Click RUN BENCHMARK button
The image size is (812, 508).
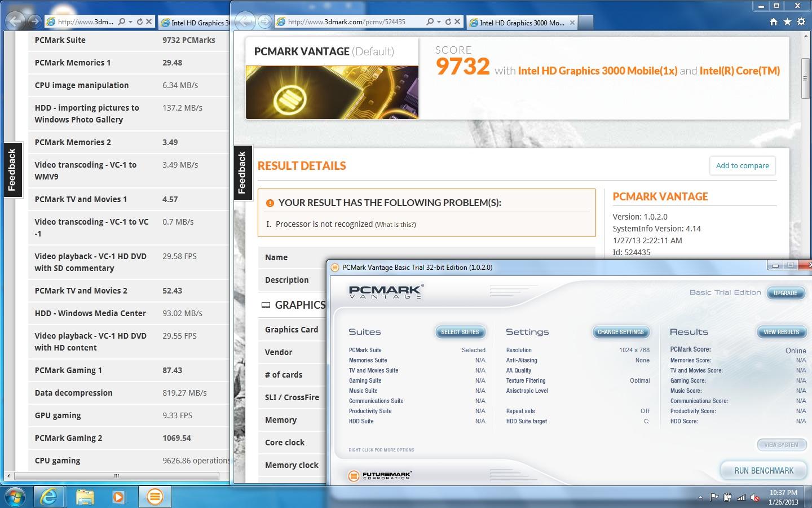click(764, 470)
